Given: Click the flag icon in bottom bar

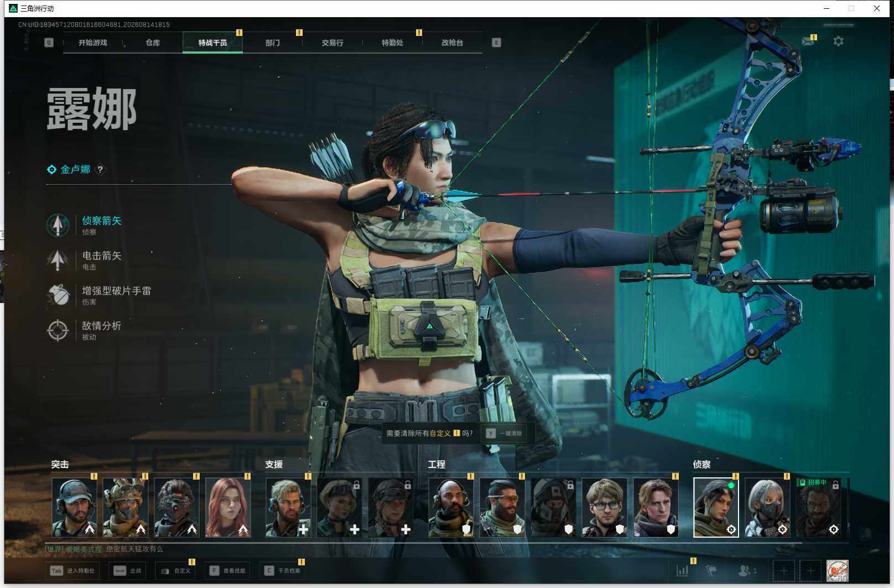Looking at the screenshot, I should point(711,570).
